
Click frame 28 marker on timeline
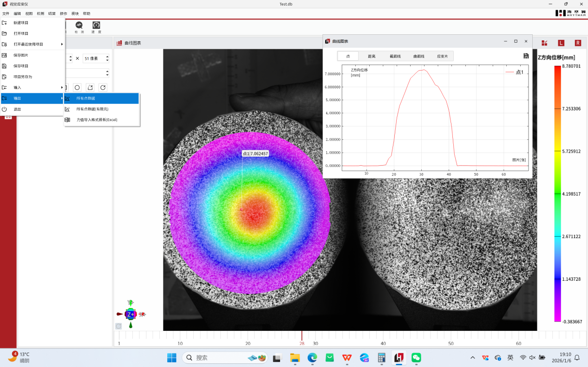tap(302, 336)
